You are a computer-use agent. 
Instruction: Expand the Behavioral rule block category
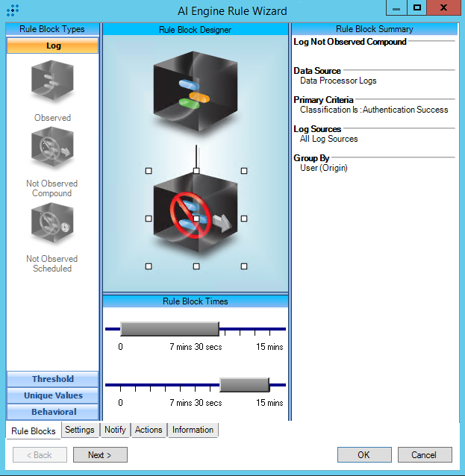pyautogui.click(x=53, y=412)
